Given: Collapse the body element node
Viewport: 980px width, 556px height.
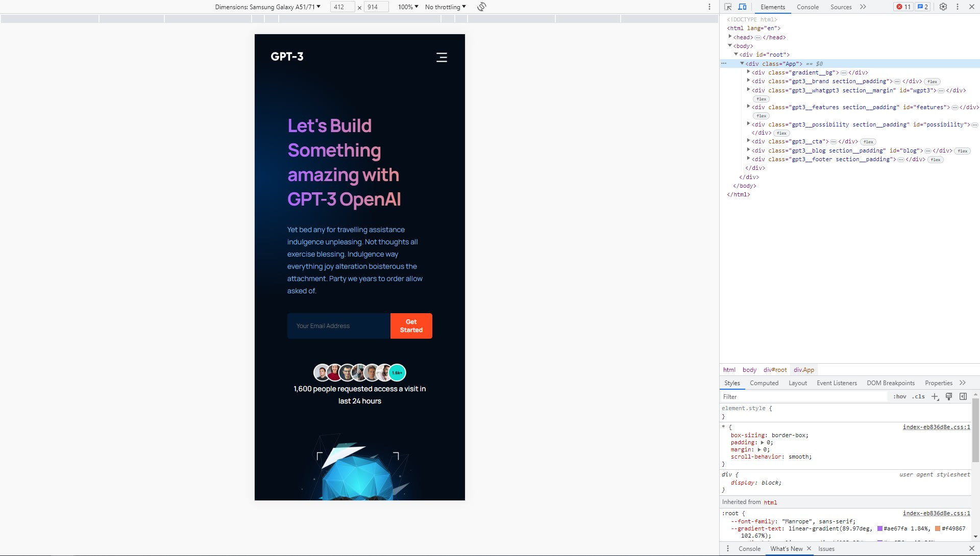Looking at the screenshot, I should [x=730, y=45].
